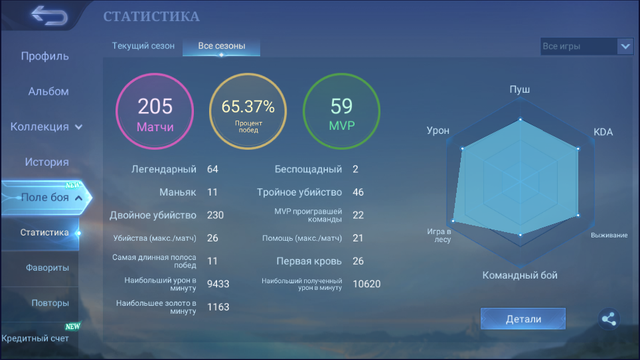Open the Все игры dropdown arrow

click(x=625, y=46)
